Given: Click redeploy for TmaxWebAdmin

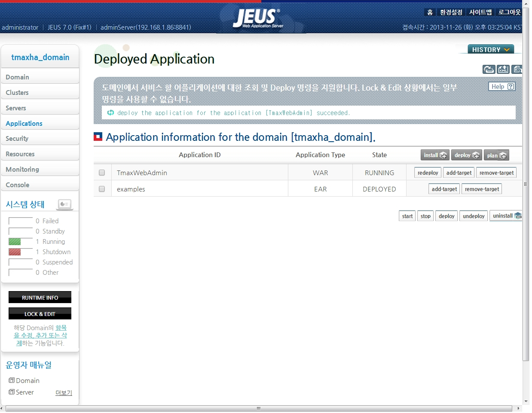Looking at the screenshot, I should pos(428,173).
